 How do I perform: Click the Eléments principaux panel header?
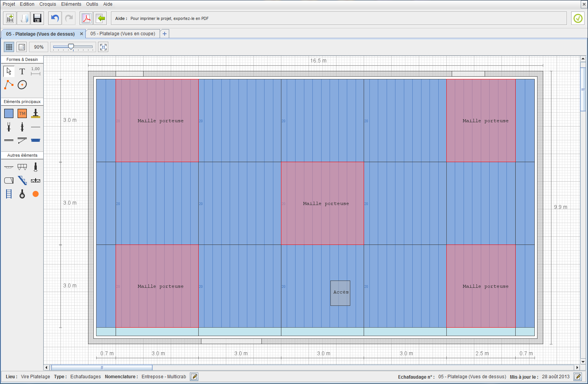coord(22,102)
